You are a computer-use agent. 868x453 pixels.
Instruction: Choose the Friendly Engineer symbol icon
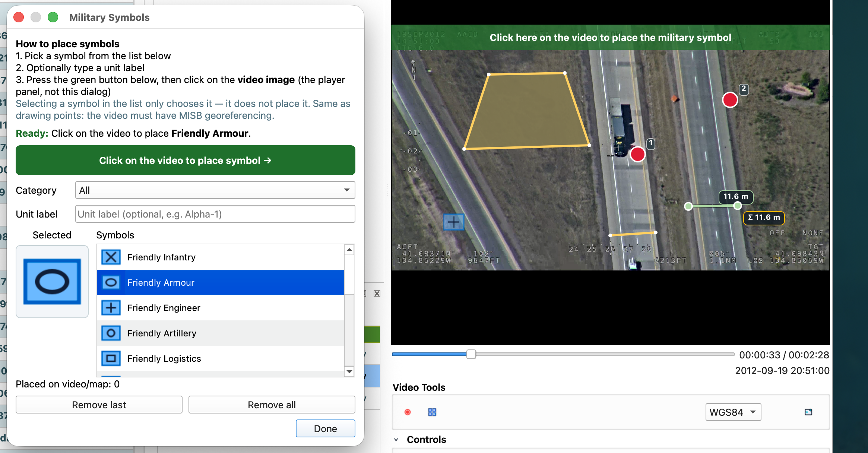coord(111,308)
